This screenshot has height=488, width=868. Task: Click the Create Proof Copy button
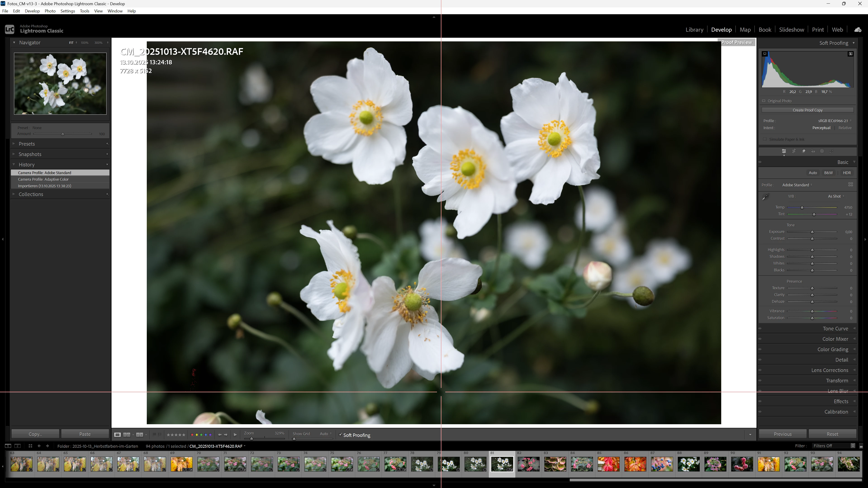point(808,110)
